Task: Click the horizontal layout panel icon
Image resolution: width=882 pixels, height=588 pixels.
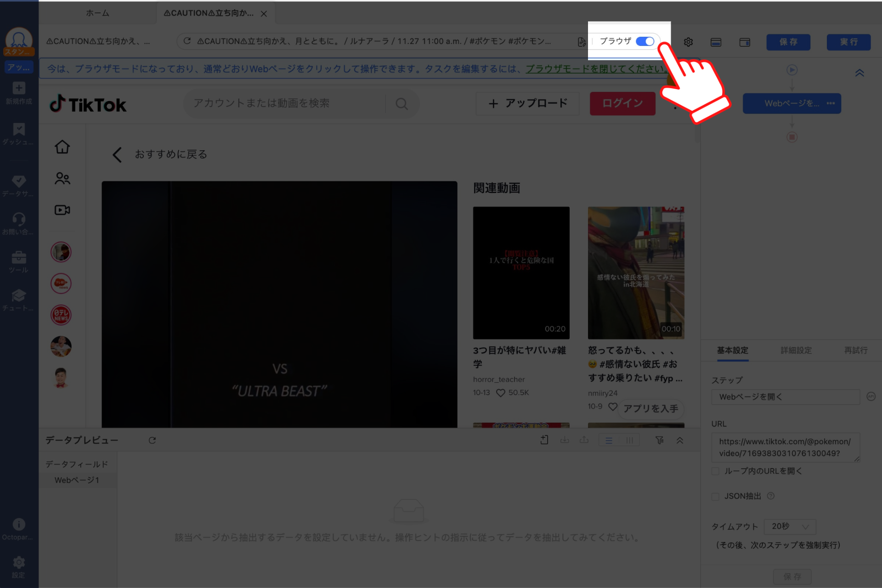Action: 716,42
